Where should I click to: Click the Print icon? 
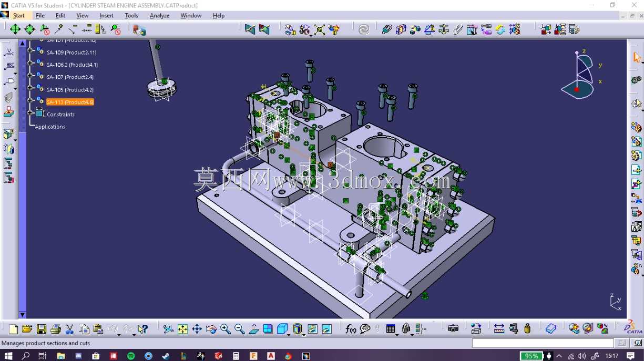tap(55, 329)
